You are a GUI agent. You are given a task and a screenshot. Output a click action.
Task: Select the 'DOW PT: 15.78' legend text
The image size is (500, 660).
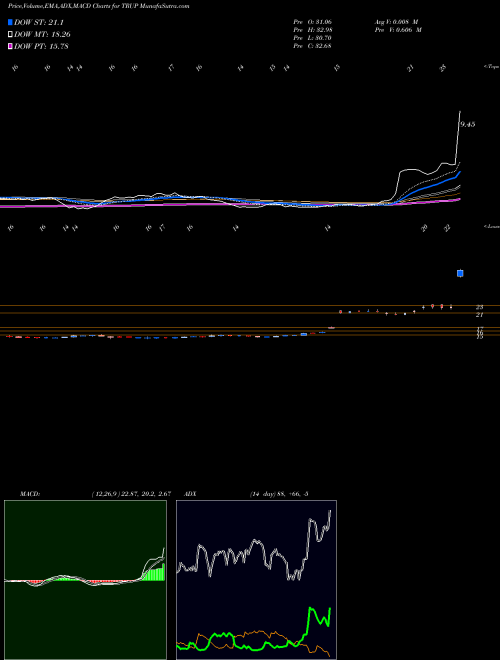tap(41, 46)
